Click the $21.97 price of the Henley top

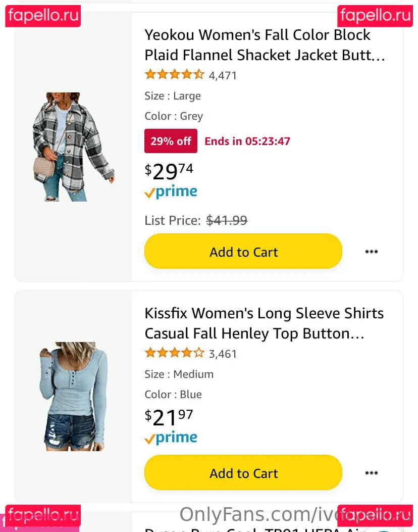point(169,417)
